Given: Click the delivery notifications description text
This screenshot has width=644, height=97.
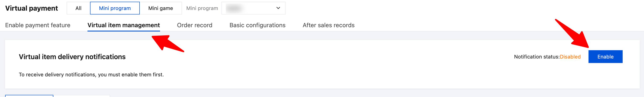Looking at the screenshot, I should [x=91, y=74].
